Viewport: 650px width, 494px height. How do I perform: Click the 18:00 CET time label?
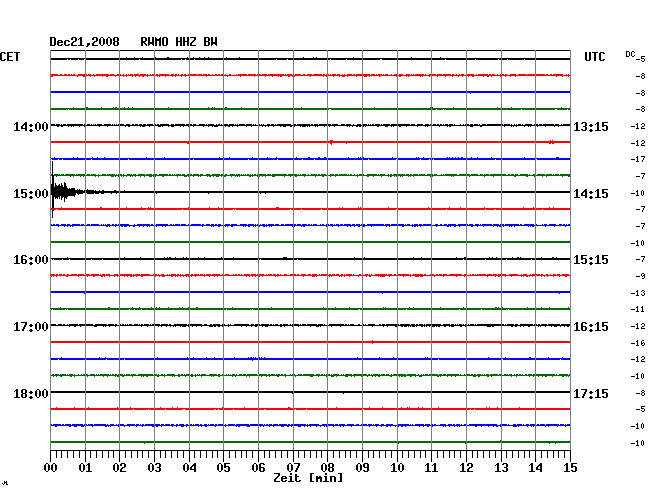pyautogui.click(x=31, y=393)
